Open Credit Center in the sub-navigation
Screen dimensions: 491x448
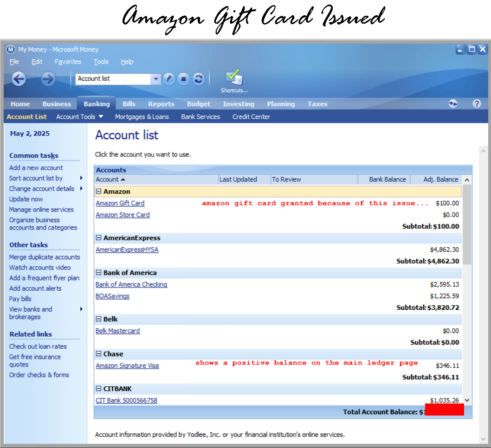251,117
